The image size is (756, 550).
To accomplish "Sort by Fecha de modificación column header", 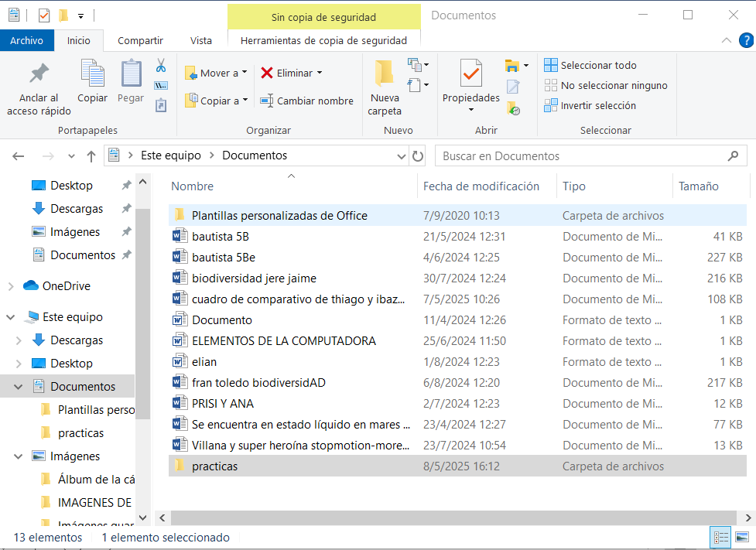I will pos(481,186).
